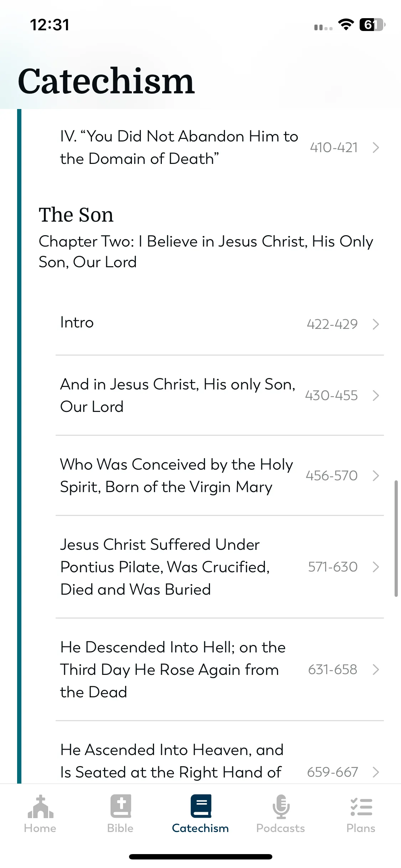The width and height of the screenshot is (401, 868).
Task: Select the Catechism book icon
Action: [201, 806]
